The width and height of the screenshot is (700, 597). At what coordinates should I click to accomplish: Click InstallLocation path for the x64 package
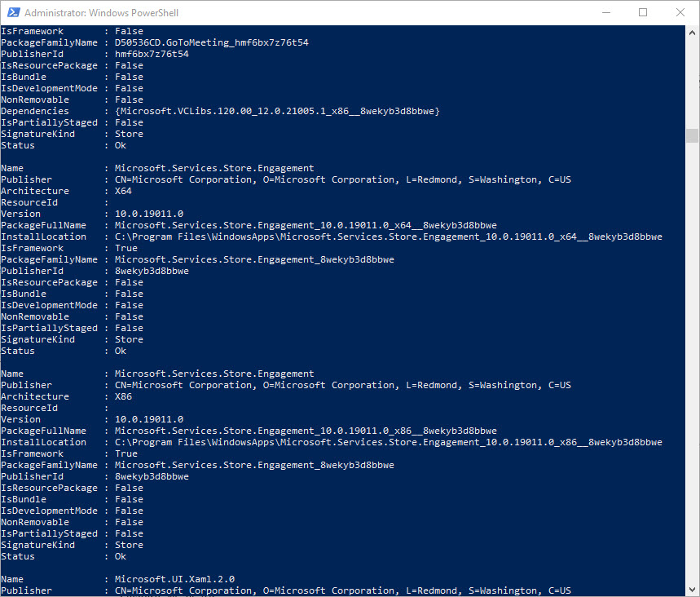tap(389, 237)
